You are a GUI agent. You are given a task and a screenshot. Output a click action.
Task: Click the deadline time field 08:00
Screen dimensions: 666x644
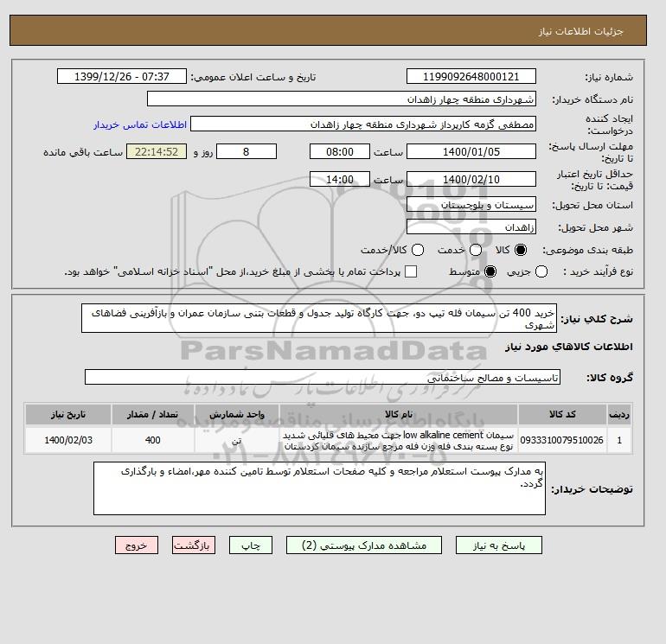click(340, 151)
